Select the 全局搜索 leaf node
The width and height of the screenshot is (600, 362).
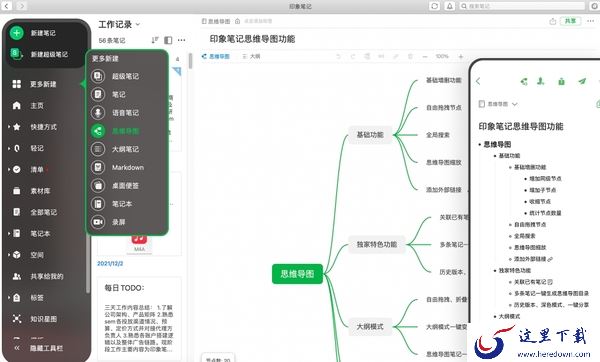click(x=438, y=135)
